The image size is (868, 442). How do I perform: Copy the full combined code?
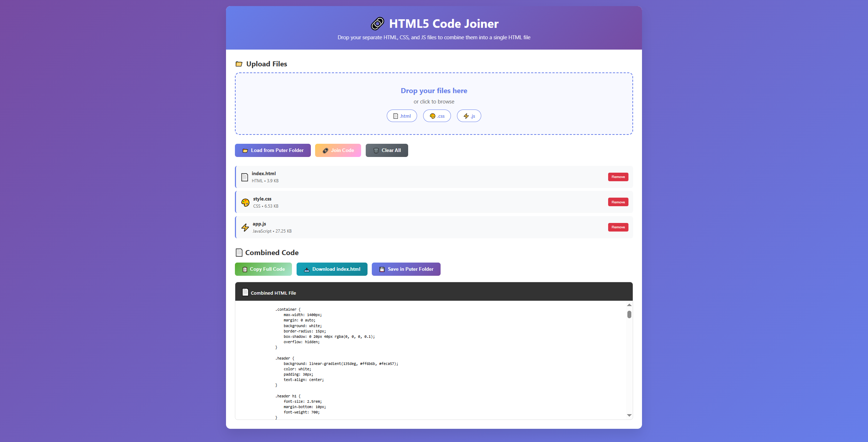[263, 269]
